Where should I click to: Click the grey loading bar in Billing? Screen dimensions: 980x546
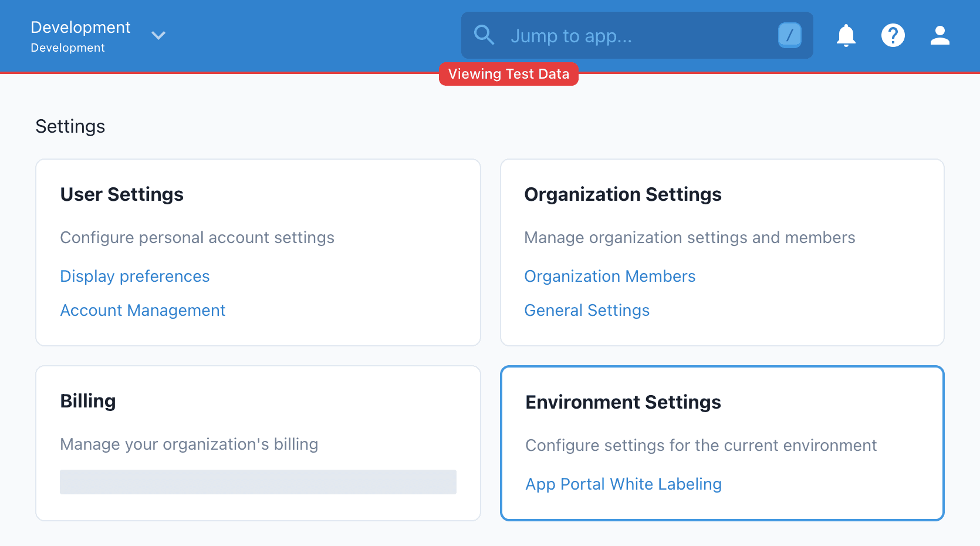pyautogui.click(x=258, y=482)
